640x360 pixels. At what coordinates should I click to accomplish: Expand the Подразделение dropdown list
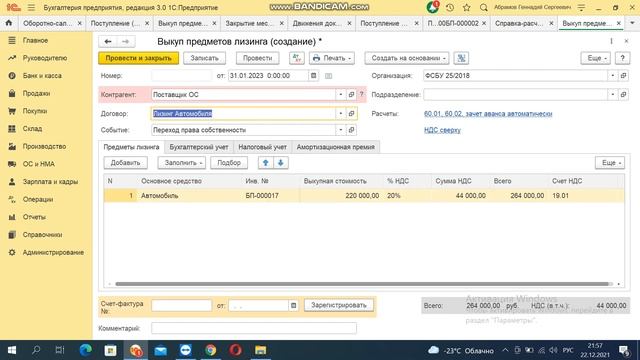pyautogui.click(x=613, y=94)
